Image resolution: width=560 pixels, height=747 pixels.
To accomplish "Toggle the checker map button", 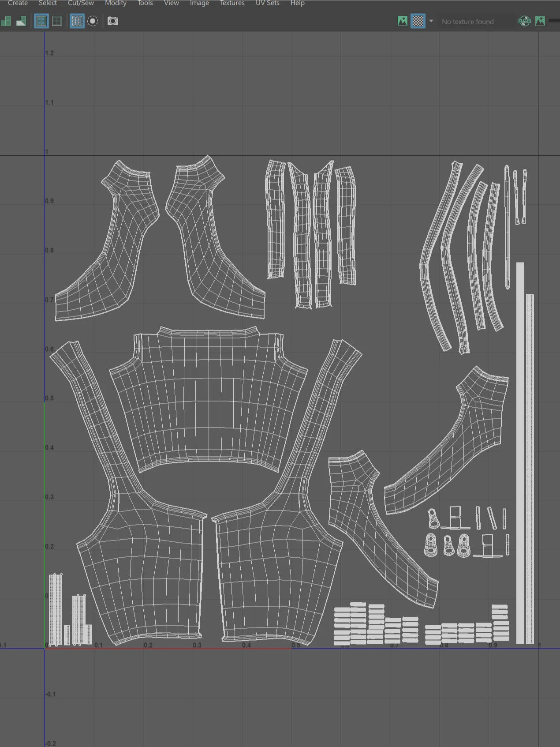I will 418,21.
